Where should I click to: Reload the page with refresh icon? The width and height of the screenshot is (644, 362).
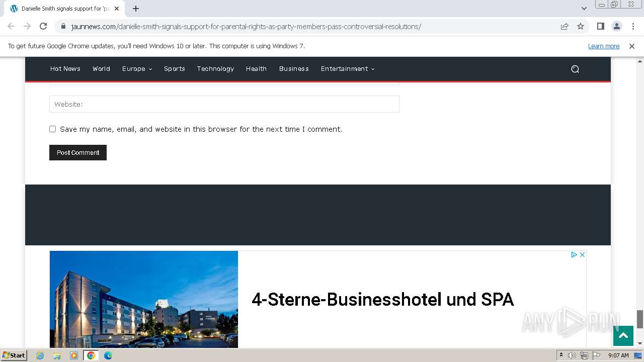(43, 26)
